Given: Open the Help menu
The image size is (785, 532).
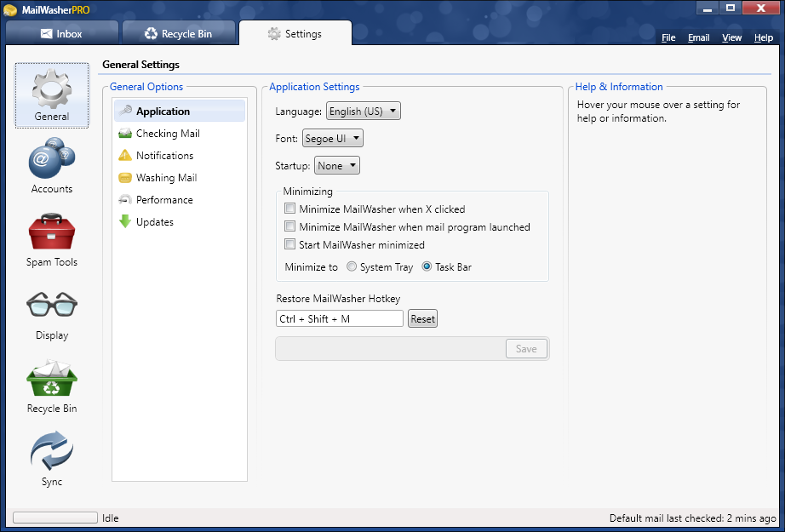Looking at the screenshot, I should pos(764,37).
